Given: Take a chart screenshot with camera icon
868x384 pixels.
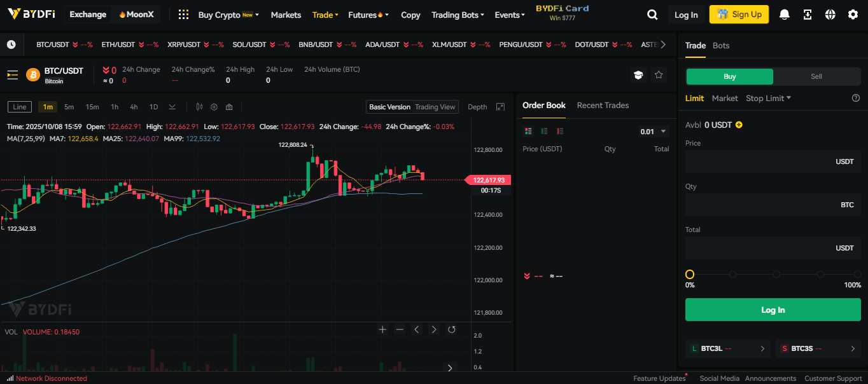Looking at the screenshot, I should [x=229, y=107].
